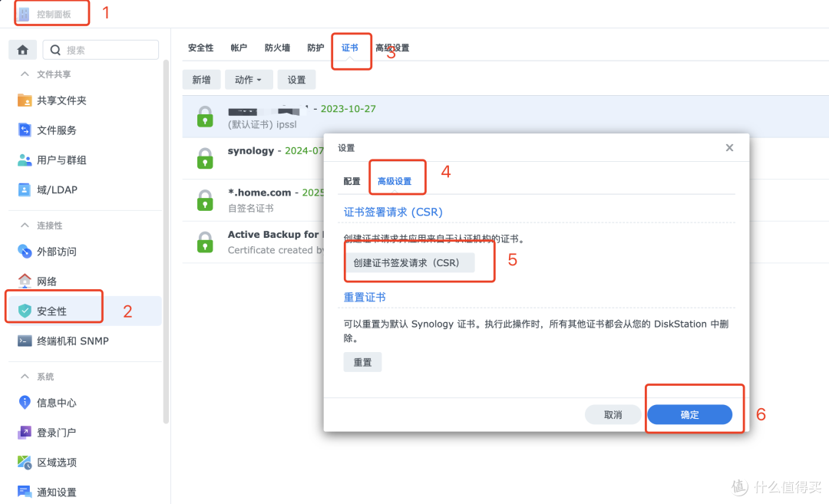Click the 设置 toolbar button
This screenshot has width=829, height=504.
point(296,80)
